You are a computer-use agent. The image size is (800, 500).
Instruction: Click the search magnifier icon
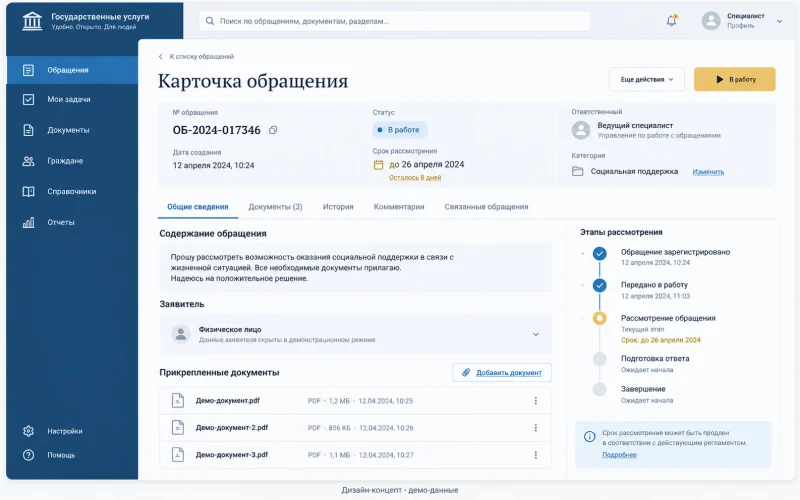(209, 21)
